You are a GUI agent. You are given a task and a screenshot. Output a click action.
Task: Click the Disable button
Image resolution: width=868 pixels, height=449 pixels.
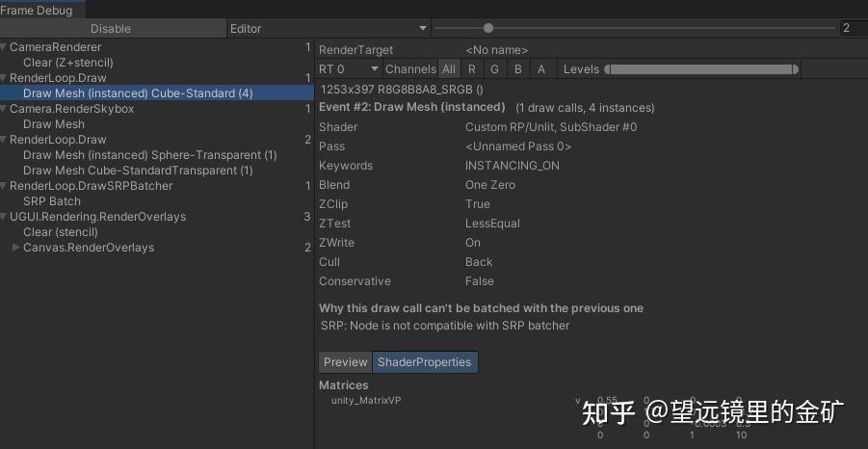(x=113, y=29)
